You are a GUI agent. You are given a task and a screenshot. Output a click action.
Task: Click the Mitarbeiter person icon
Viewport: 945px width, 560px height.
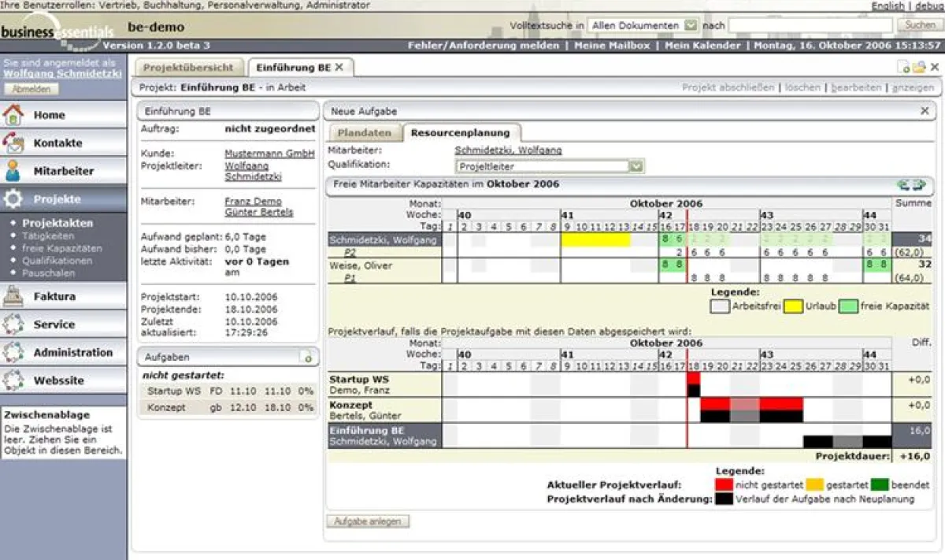point(13,171)
